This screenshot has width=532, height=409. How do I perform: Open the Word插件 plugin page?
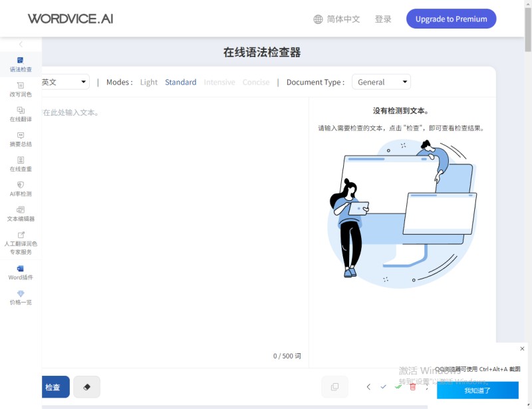tap(20, 273)
